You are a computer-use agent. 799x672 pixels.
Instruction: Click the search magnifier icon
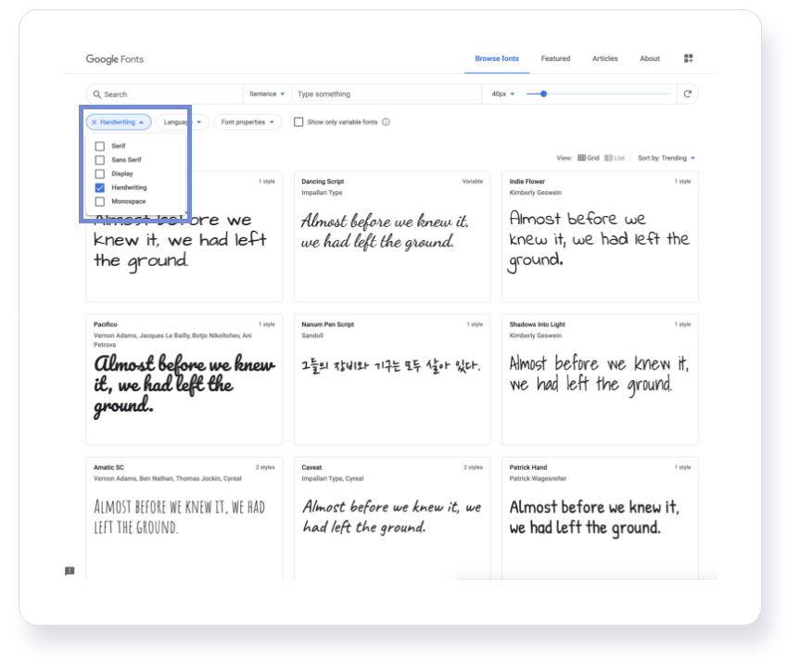click(96, 95)
